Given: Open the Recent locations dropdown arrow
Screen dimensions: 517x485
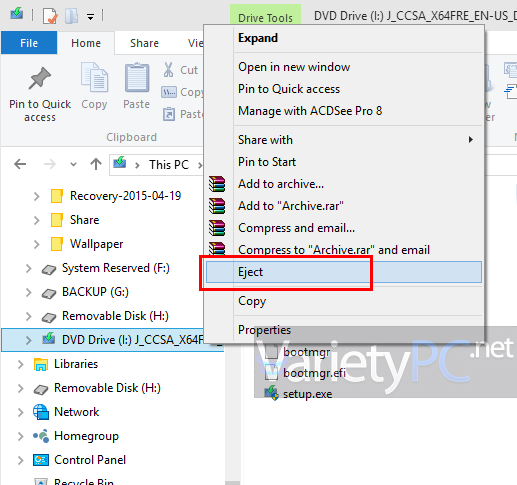Looking at the screenshot, I should [x=73, y=164].
